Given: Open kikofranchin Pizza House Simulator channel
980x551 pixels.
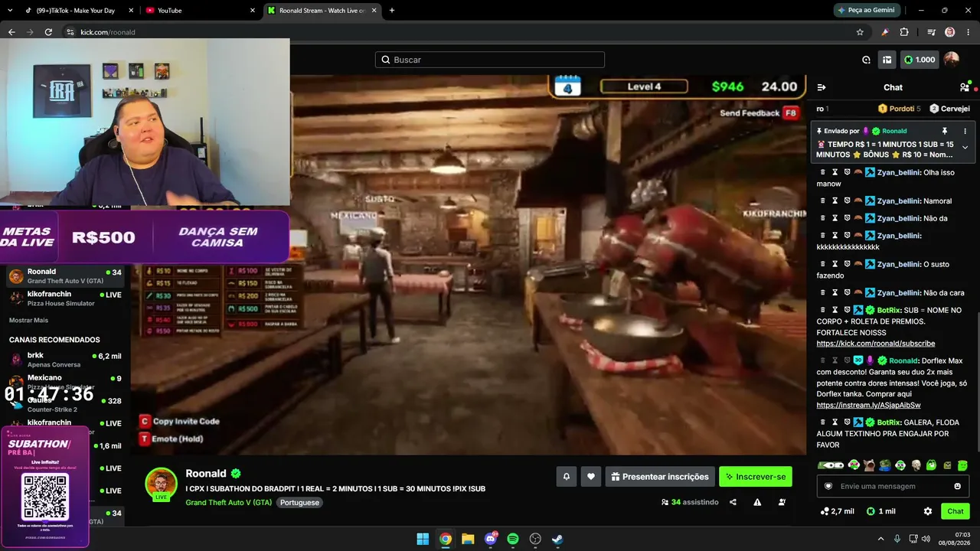Looking at the screenshot, I should click(x=66, y=298).
